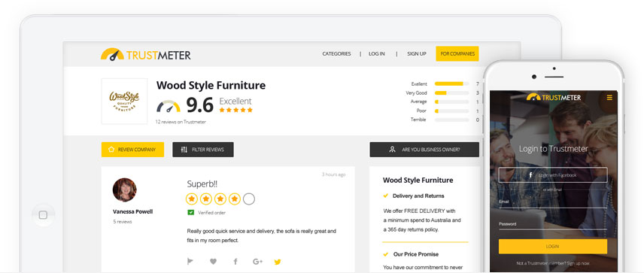This screenshot has height=273, width=644.
Task: Select the Average rating bar
Action: 452,102
